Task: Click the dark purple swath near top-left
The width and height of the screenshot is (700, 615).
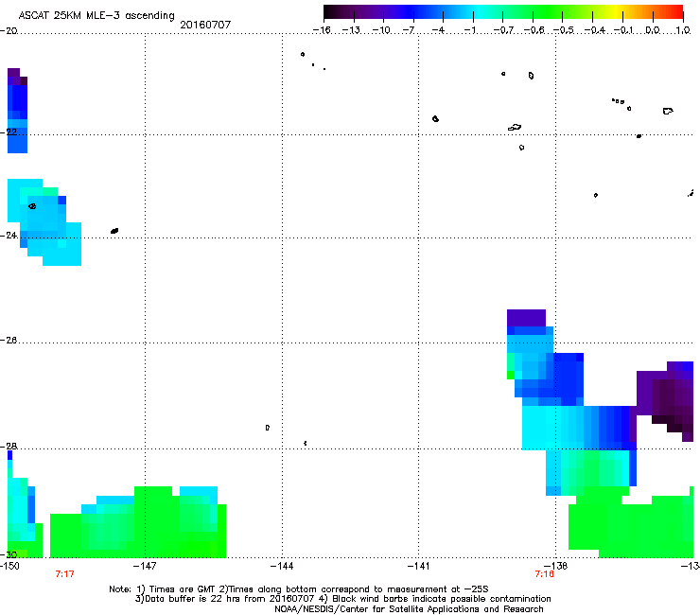Action: click(16, 77)
